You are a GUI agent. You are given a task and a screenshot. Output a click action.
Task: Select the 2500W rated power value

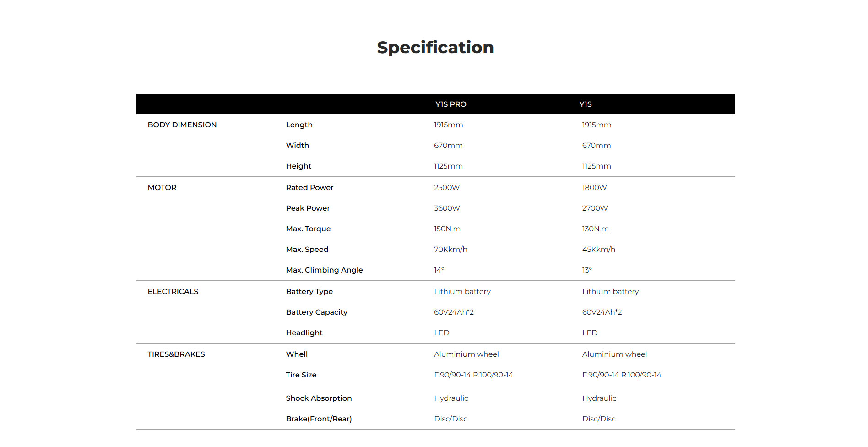446,188
